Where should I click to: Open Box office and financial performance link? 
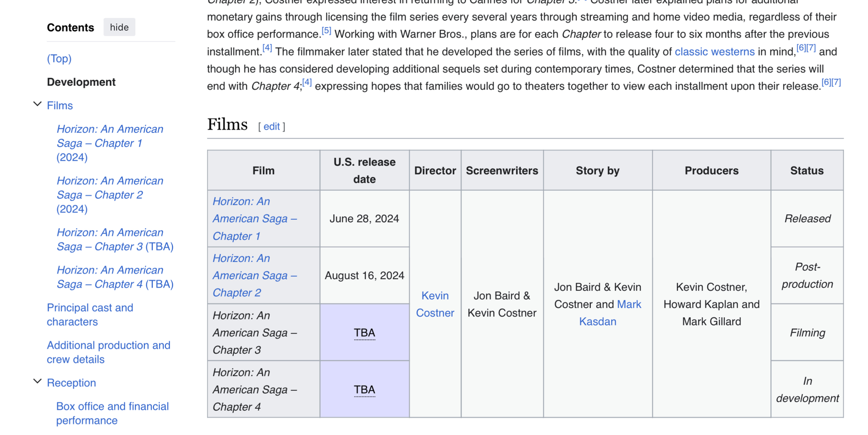(x=113, y=413)
